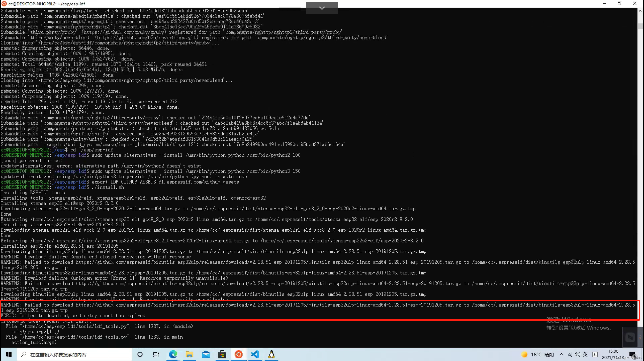Toggle the 五 IME mode indicator
Screen dimensions: 644x361
[x=595, y=354]
